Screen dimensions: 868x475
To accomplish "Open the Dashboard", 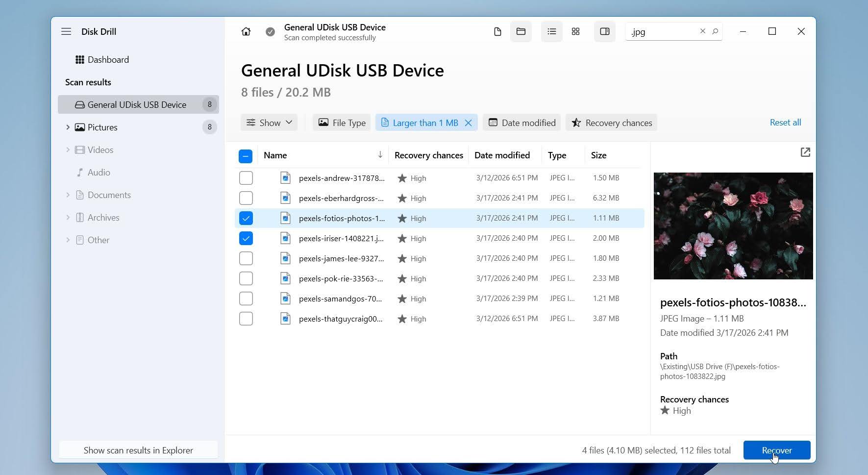I will (102, 60).
